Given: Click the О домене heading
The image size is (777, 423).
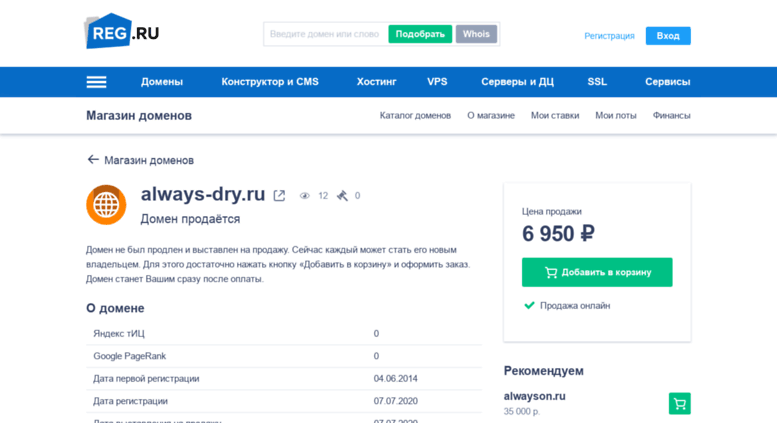Looking at the screenshot, I should pos(115,308).
